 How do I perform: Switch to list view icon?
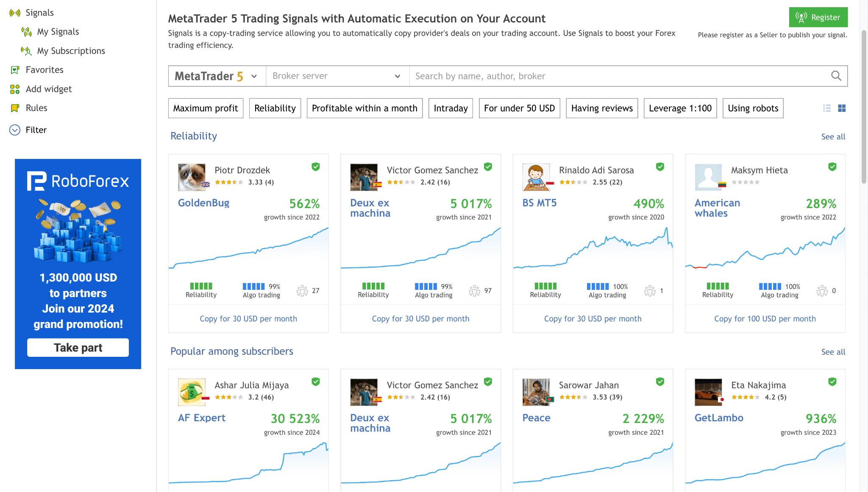click(x=827, y=108)
